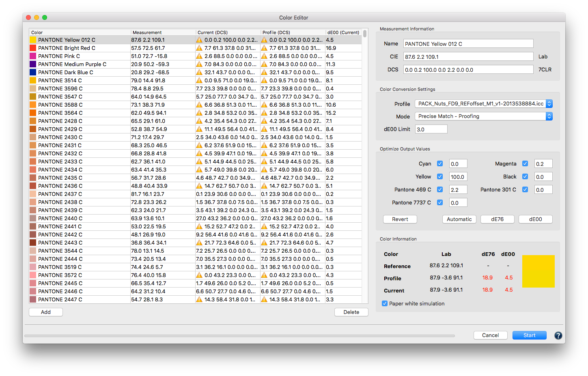Click the DCS value field
Viewport: 588px width, 376px height.
pyautogui.click(x=468, y=70)
